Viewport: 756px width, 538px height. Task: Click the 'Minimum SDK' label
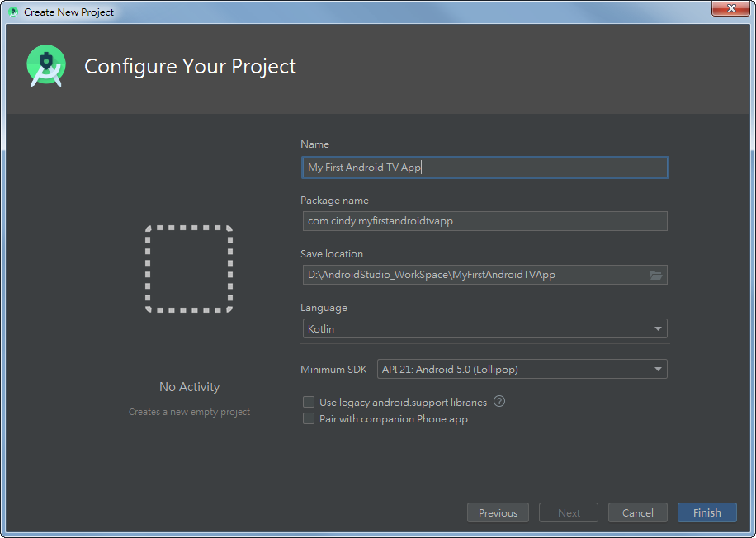[333, 370]
